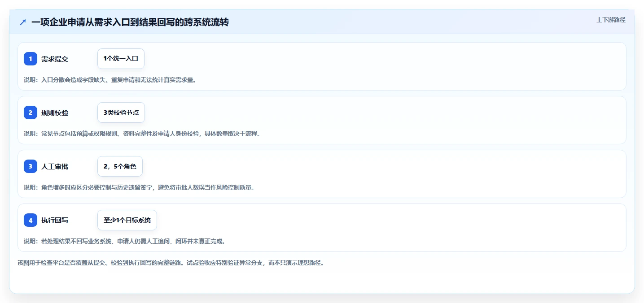Click the footer note starting 该图用于检查平台

[171, 263]
